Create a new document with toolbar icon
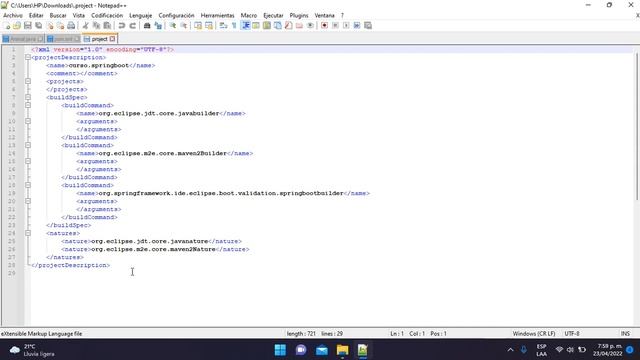Viewport: 640px width, 360px height. (x=7, y=26)
